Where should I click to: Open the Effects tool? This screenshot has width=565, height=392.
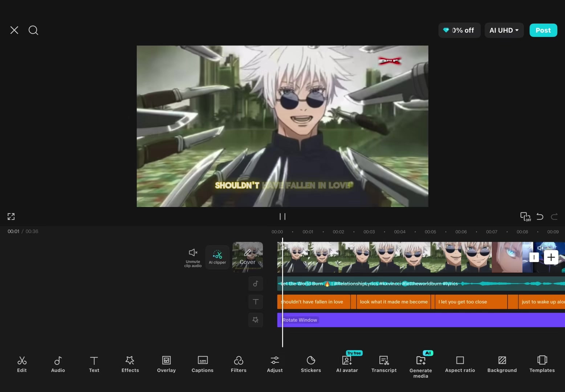pyautogui.click(x=130, y=364)
